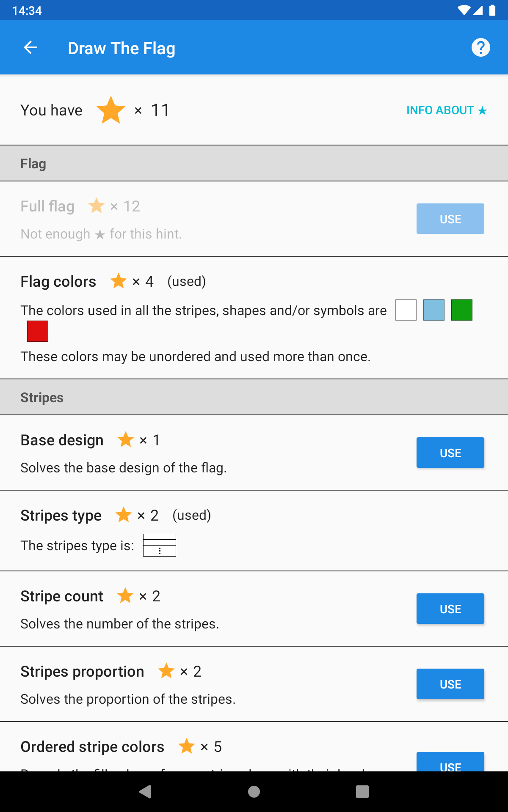Select the green color swatch
This screenshot has width=508, height=812.
[462, 310]
